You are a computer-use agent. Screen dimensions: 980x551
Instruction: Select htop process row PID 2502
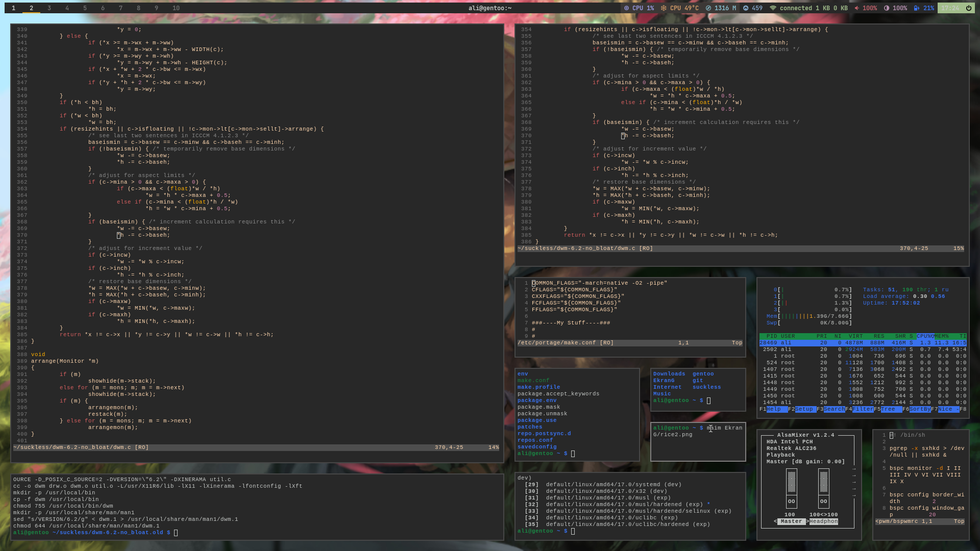point(863,349)
